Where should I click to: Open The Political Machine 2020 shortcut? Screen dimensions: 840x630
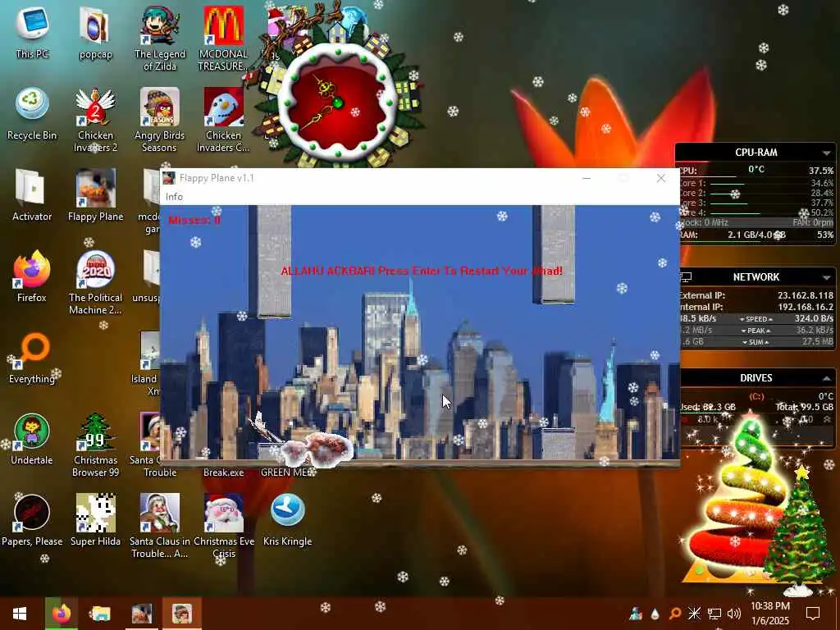pyautogui.click(x=95, y=282)
